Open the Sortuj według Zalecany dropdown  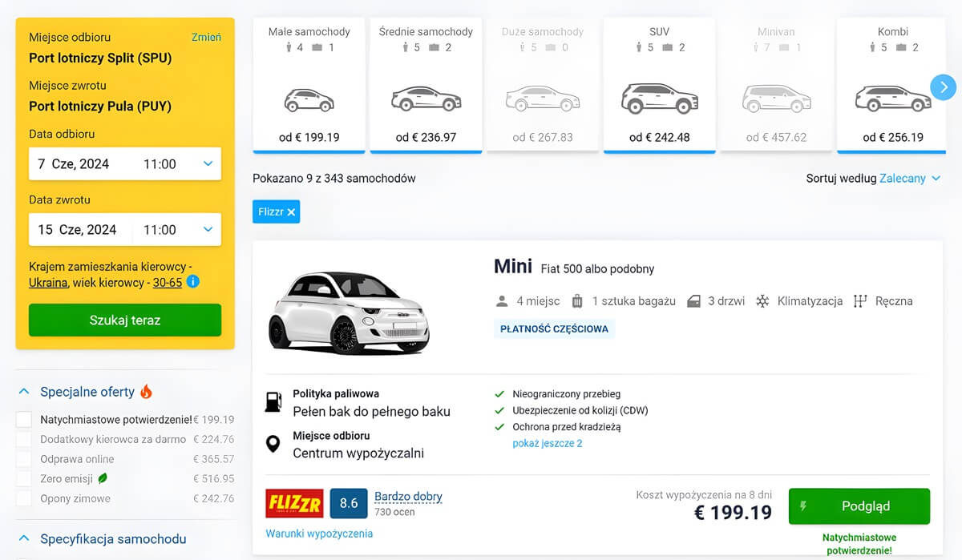click(910, 179)
